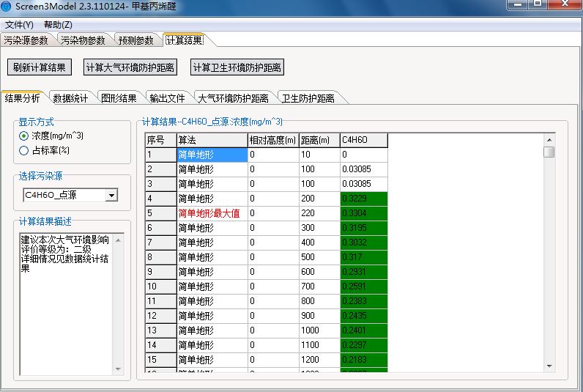
Task: Click 计算卫生环境防护距离 button
Action: [x=237, y=67]
